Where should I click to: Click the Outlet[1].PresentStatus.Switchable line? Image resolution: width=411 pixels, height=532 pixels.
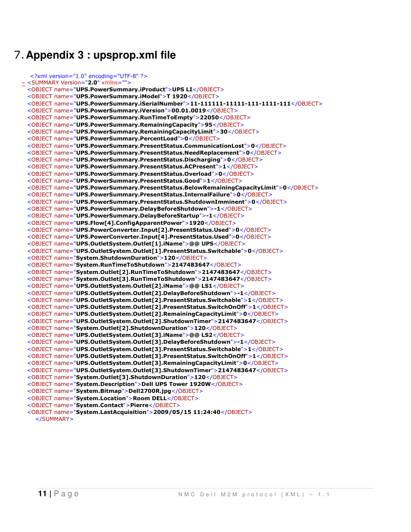pos(156,251)
